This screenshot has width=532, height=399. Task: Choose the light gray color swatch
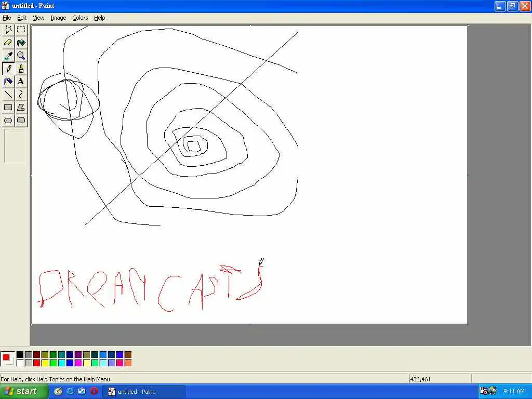click(x=29, y=363)
